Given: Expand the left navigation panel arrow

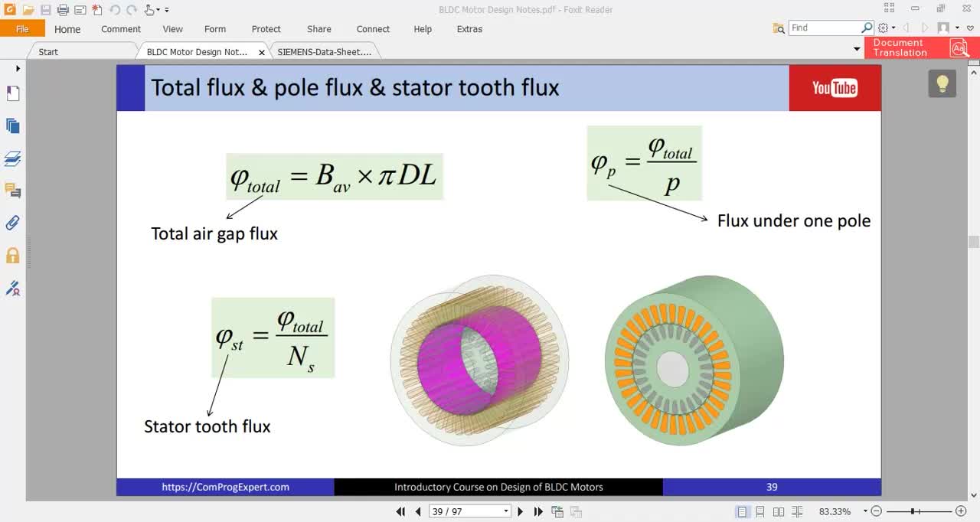Looking at the screenshot, I should pyautogui.click(x=18, y=69).
